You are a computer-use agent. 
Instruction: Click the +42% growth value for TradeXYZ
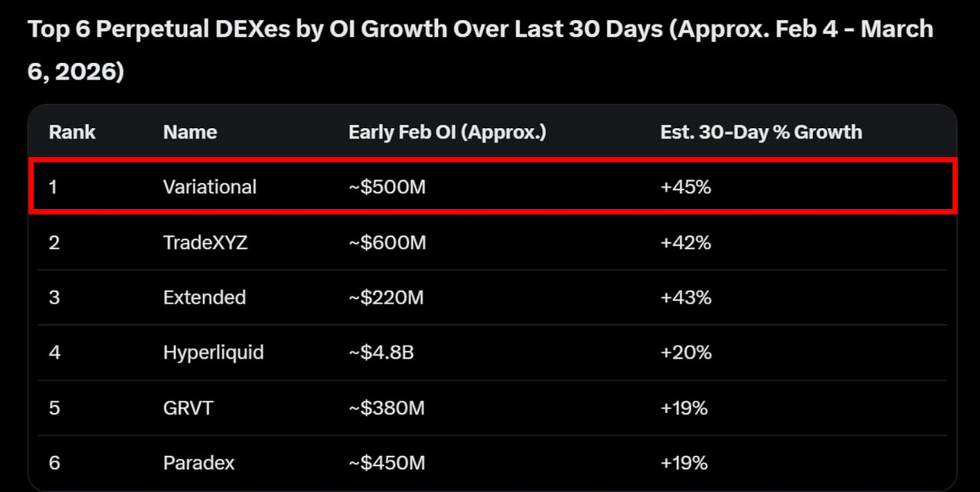(x=686, y=243)
